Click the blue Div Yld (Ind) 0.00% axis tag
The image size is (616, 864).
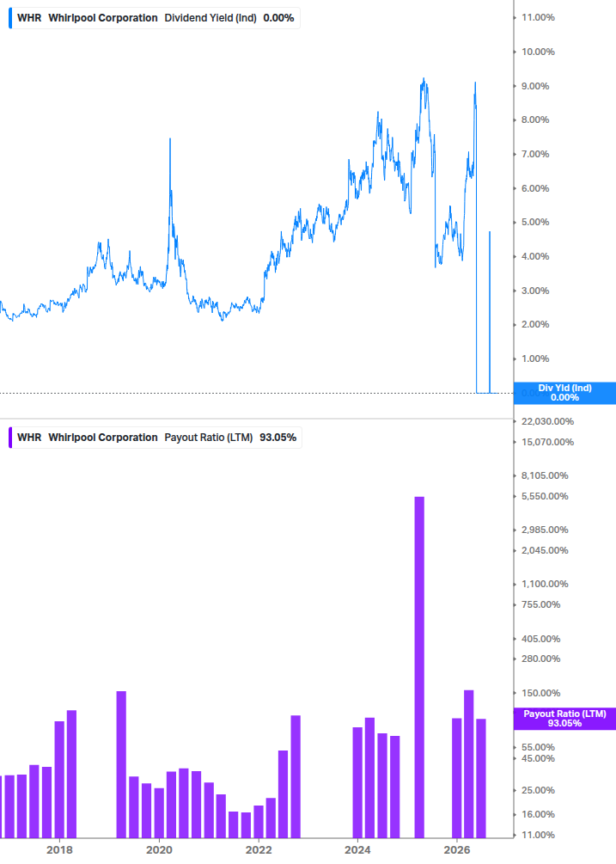pyautogui.click(x=564, y=393)
